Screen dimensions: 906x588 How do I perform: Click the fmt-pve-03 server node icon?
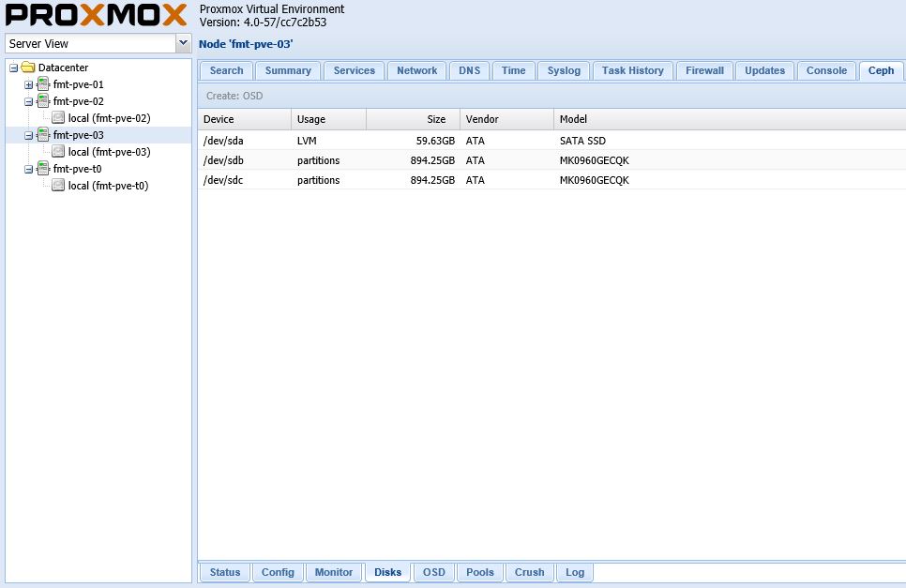(x=43, y=135)
